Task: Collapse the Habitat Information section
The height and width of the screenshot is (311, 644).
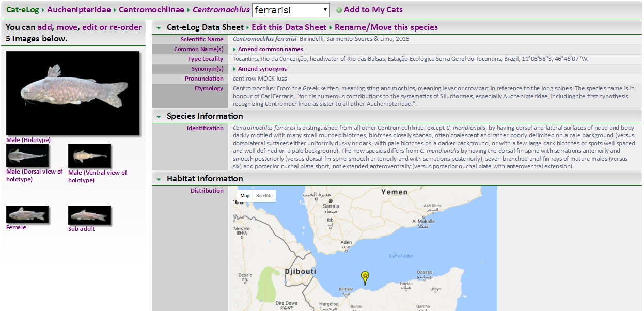Action: click(x=159, y=179)
